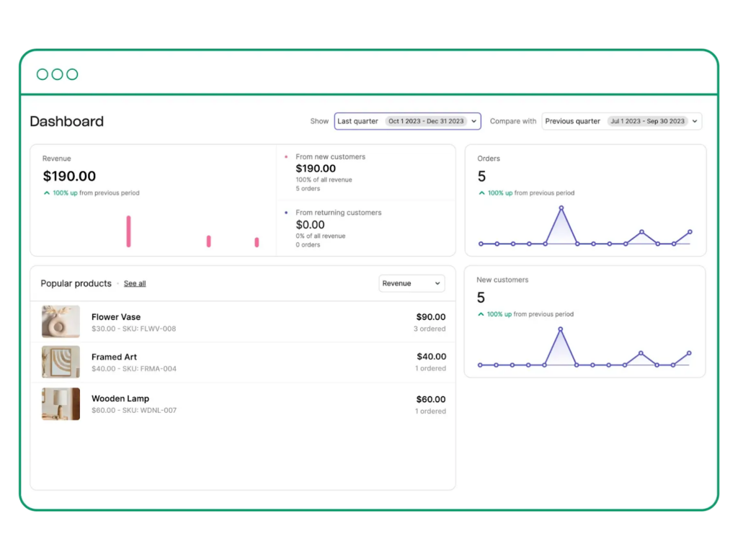Click the Framed Art product thumbnail
The image size is (738, 560).
(x=61, y=362)
